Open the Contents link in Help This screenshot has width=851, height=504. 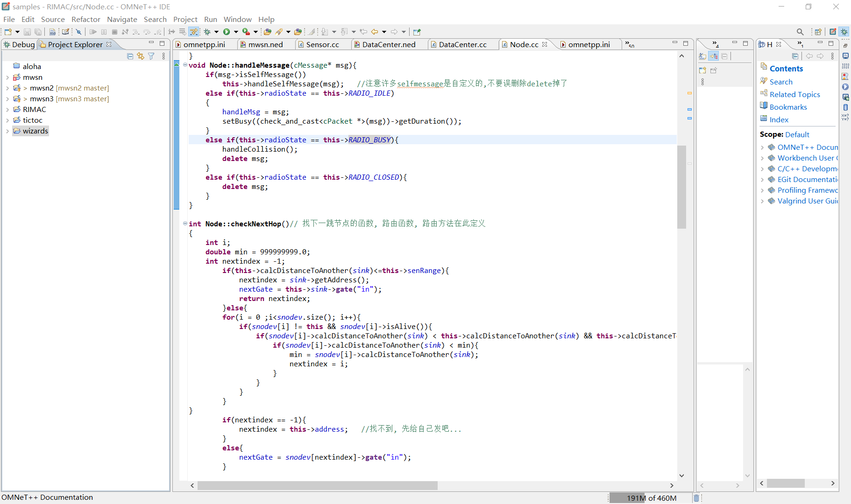click(787, 69)
